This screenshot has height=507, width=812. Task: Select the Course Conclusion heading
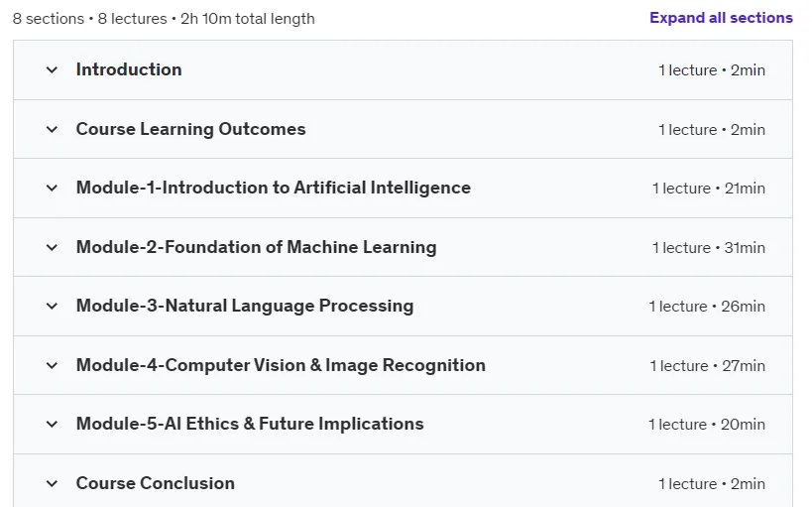tap(156, 483)
